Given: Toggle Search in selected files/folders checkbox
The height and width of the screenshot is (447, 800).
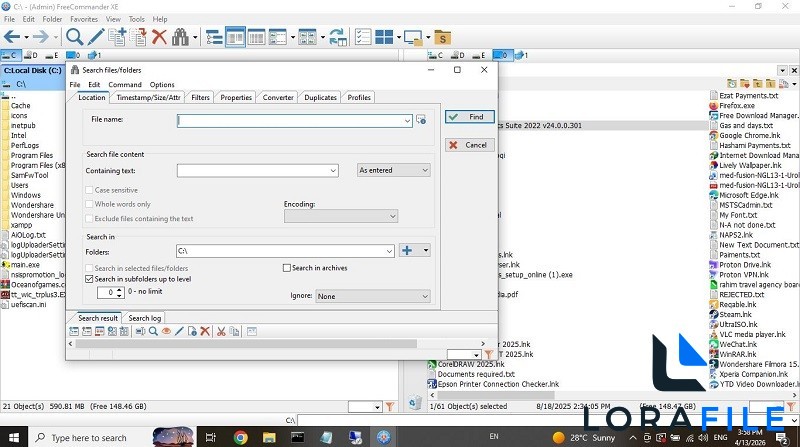Looking at the screenshot, I should [x=89, y=268].
